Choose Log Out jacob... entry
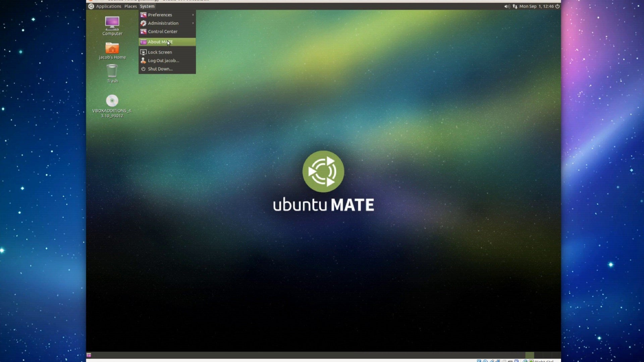 [167, 61]
